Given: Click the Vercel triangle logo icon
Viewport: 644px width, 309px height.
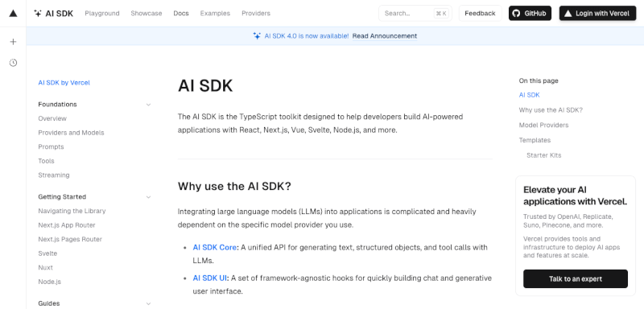Looking at the screenshot, I should coord(13,13).
